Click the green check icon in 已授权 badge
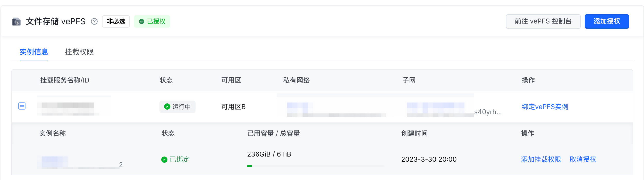This screenshot has height=180, width=644. click(x=141, y=21)
